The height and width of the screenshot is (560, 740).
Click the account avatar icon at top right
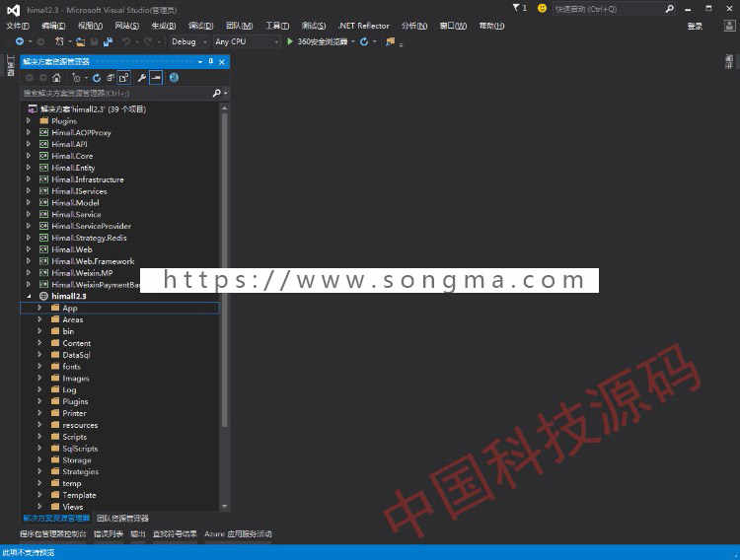click(x=729, y=26)
